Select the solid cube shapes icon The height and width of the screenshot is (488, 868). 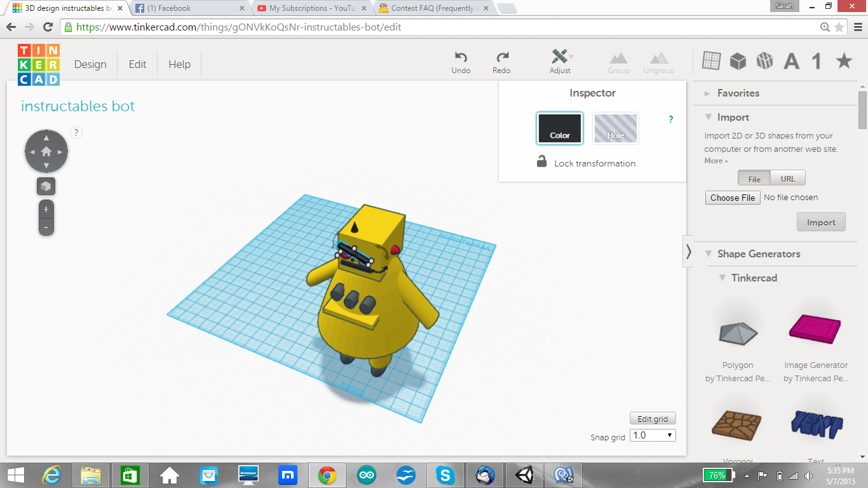pos(738,61)
